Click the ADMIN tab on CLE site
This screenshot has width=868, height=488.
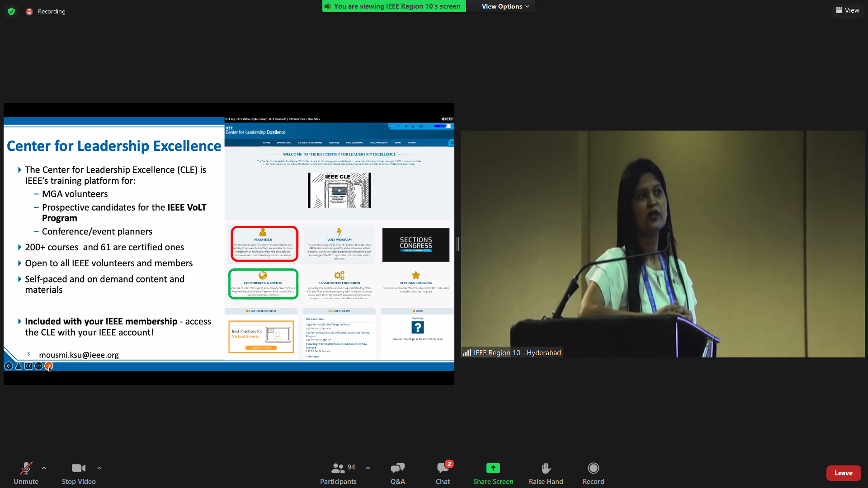coord(411,143)
